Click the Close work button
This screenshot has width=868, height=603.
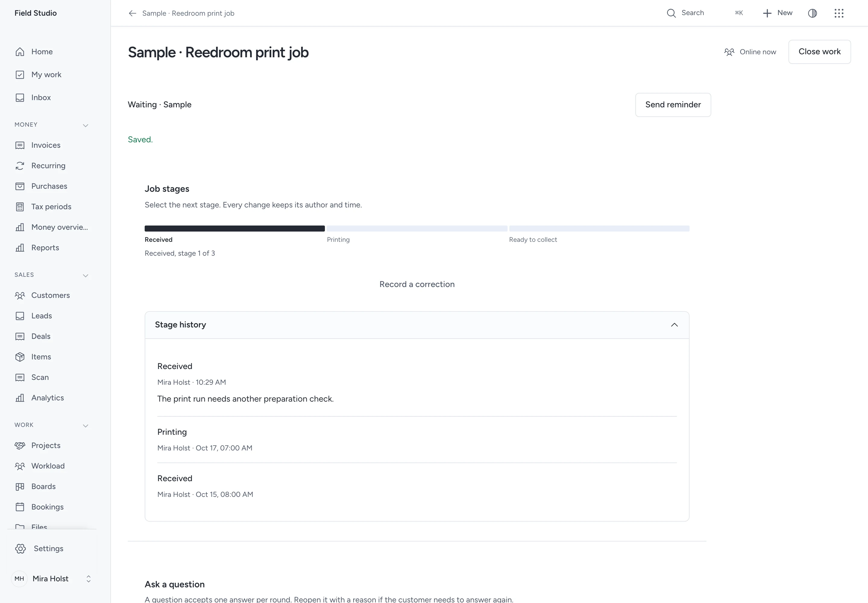point(819,52)
